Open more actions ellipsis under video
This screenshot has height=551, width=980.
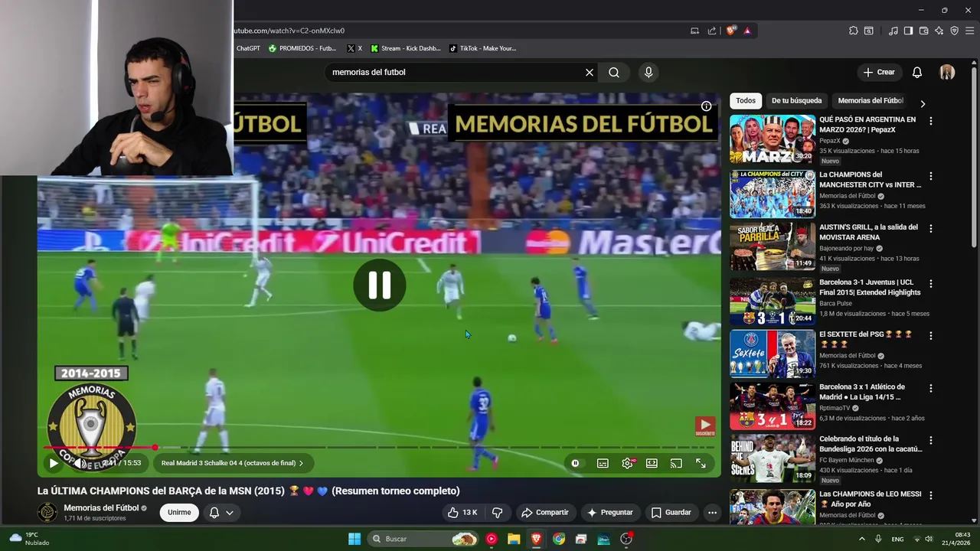(712, 513)
